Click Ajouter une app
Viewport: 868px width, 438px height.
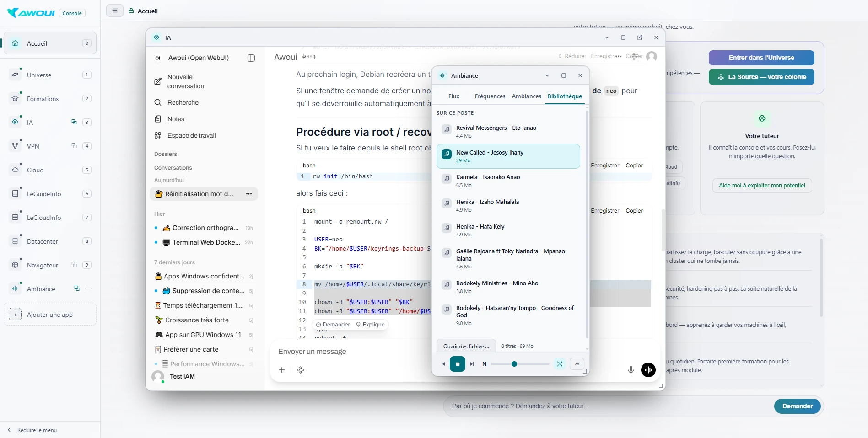pos(50,315)
